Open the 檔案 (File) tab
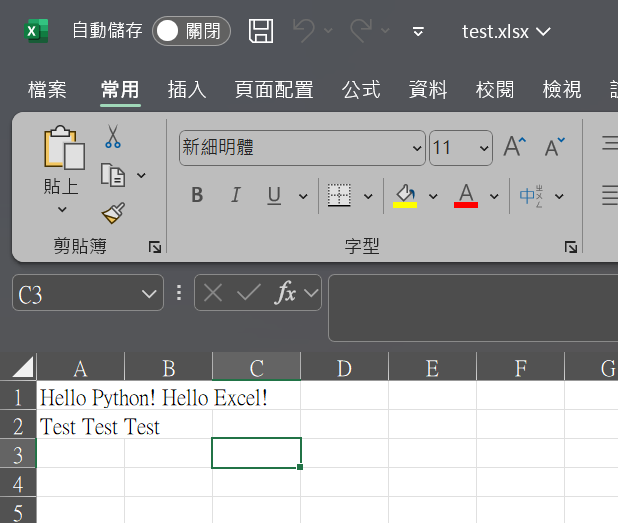The height and width of the screenshot is (523, 618). tap(47, 89)
